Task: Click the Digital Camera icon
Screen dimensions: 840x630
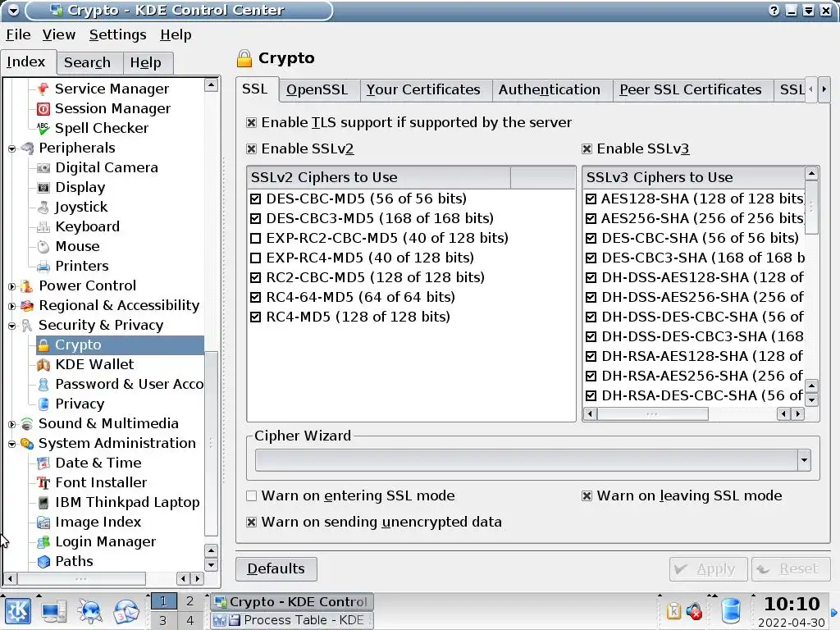Action: point(43,167)
